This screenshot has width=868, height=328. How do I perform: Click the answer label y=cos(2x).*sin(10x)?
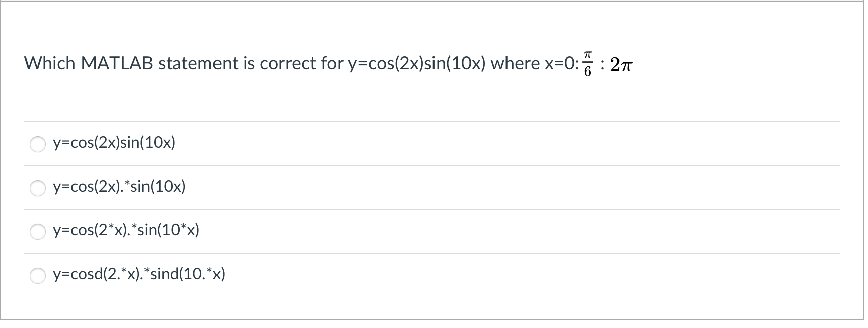[119, 187]
